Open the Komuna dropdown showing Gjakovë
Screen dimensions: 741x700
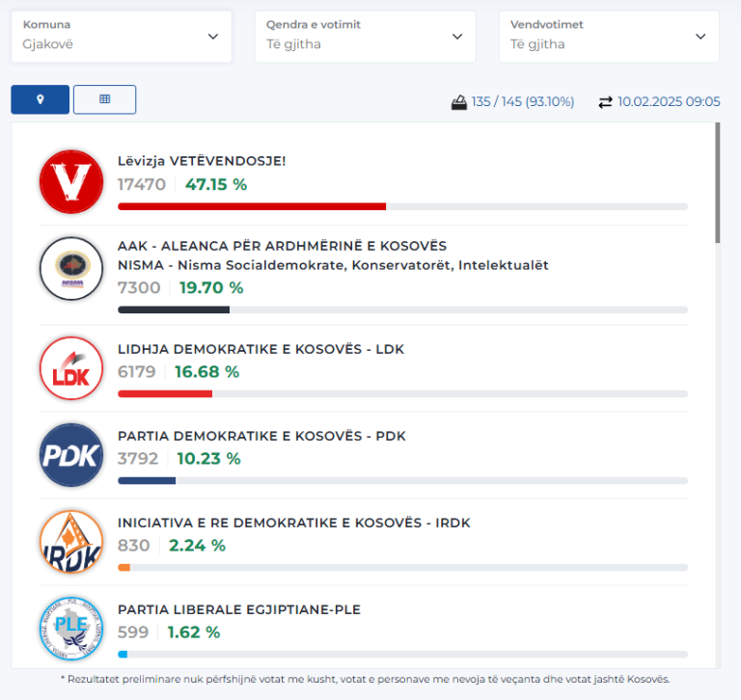click(x=121, y=37)
